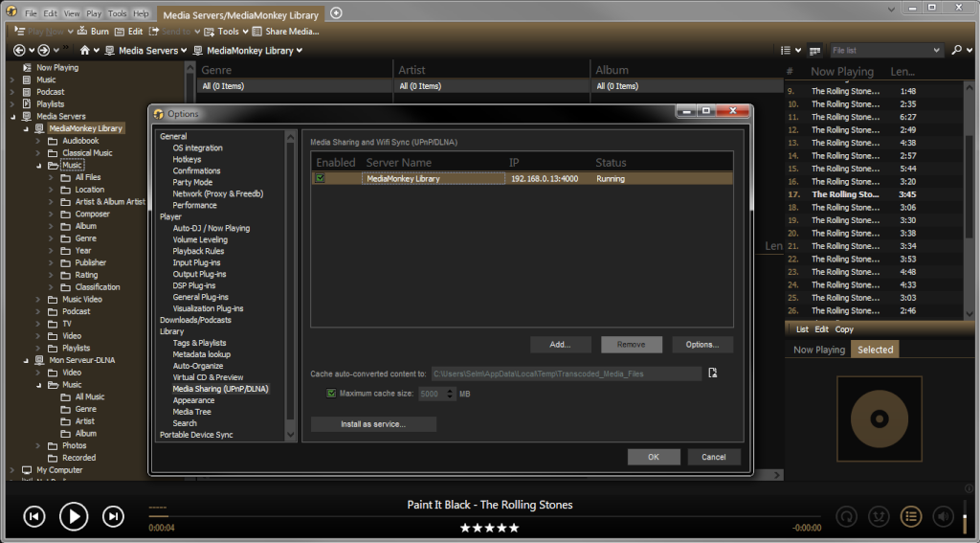This screenshot has height=543, width=980.
Task: Click the list view mode icon
Action: pos(787,50)
